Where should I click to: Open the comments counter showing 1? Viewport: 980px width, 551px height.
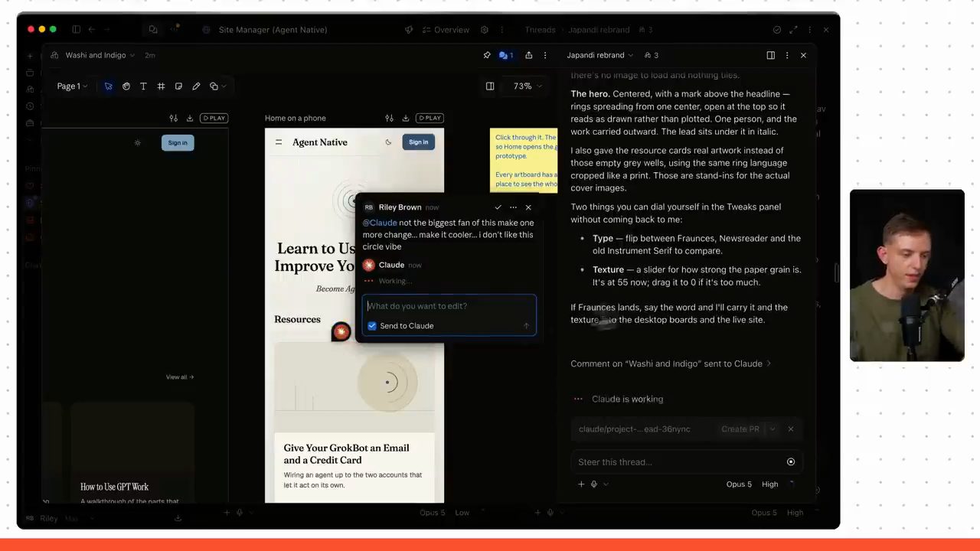[x=506, y=55]
